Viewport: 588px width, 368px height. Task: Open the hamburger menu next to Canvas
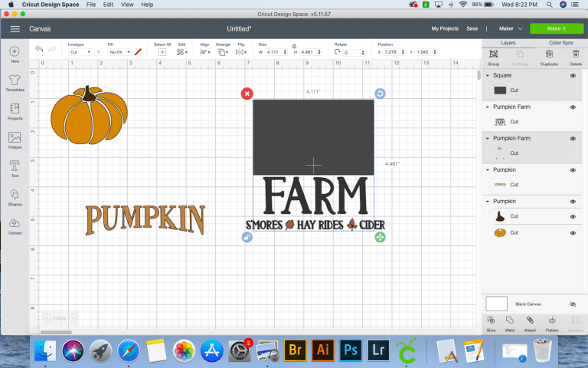(x=15, y=29)
